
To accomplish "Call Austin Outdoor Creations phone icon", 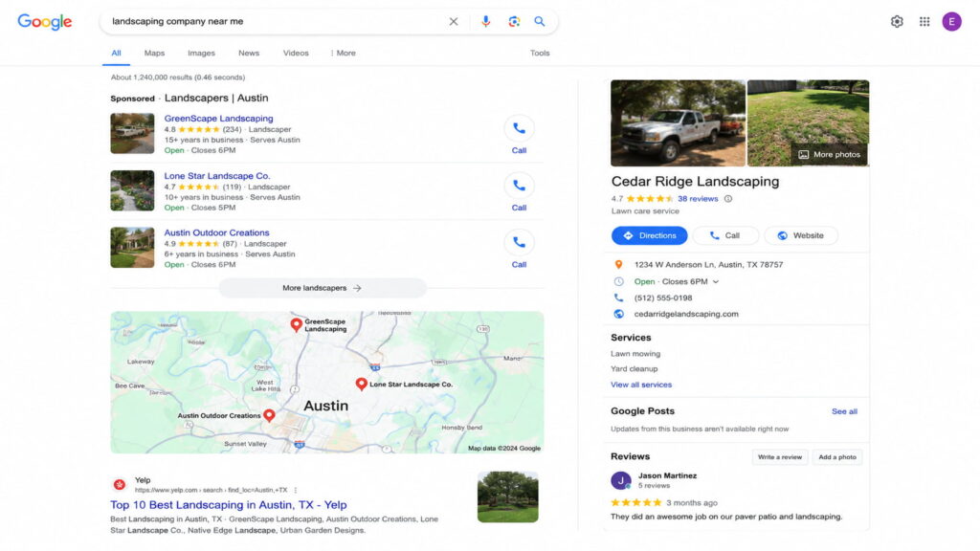I will pos(519,242).
